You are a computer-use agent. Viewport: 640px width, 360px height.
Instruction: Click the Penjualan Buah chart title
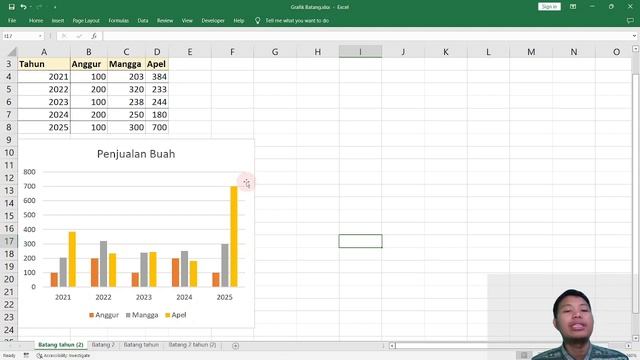click(136, 154)
